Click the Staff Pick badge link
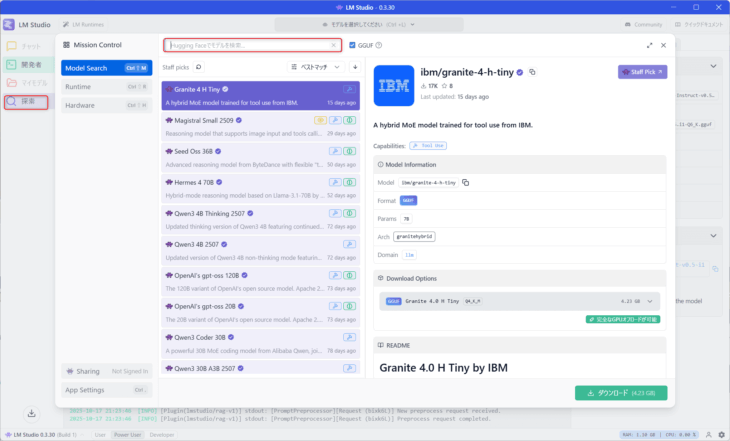Image resolution: width=730 pixels, height=441 pixels. (642, 72)
